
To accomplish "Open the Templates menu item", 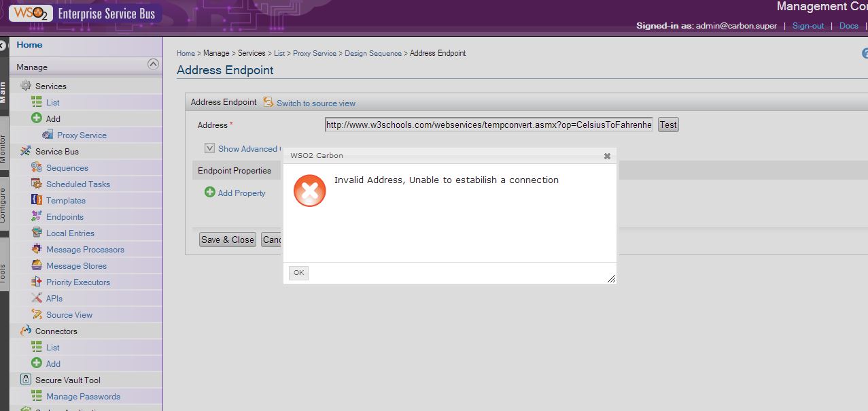I will coord(66,201).
